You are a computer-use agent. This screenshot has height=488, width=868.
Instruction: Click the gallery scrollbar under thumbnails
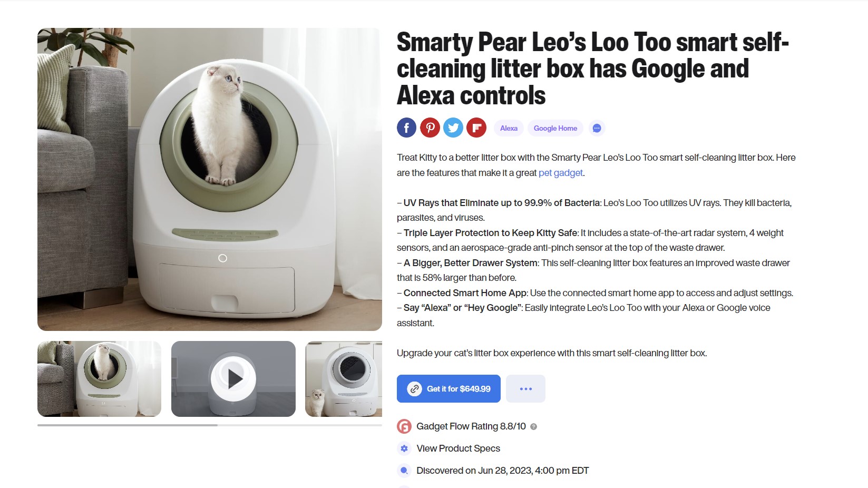[210, 425]
